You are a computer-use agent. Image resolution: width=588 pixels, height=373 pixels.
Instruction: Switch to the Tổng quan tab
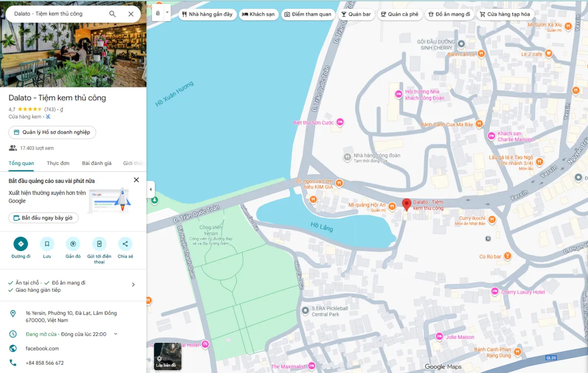point(21,163)
